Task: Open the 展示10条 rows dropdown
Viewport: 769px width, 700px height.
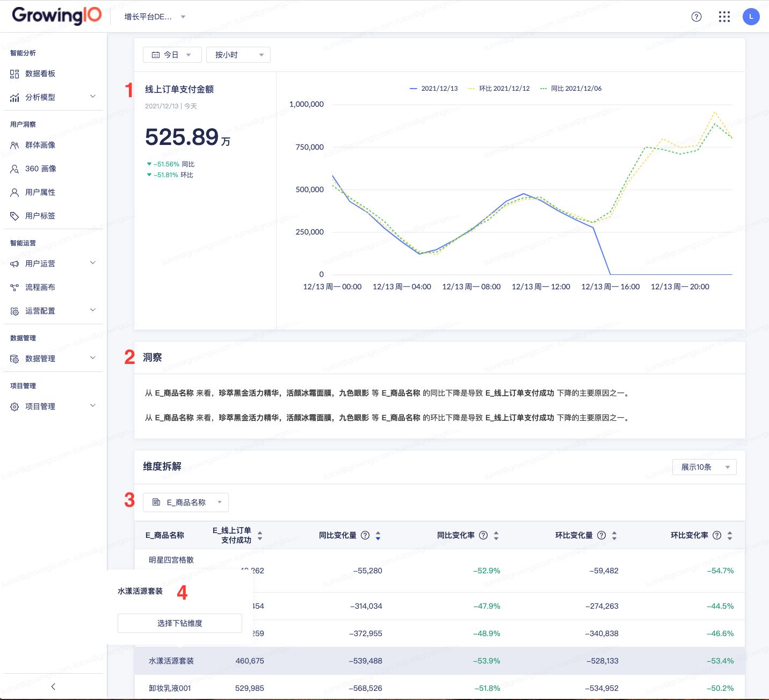Action: pos(705,467)
